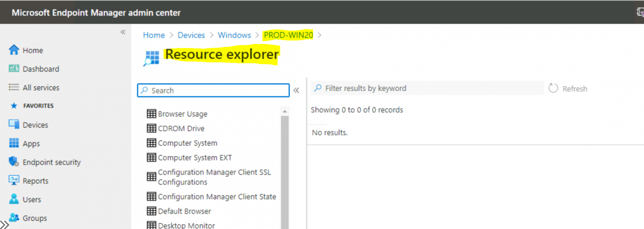The image size is (644, 229).
Task: Go to Devices in the sidebar
Action: click(x=35, y=125)
